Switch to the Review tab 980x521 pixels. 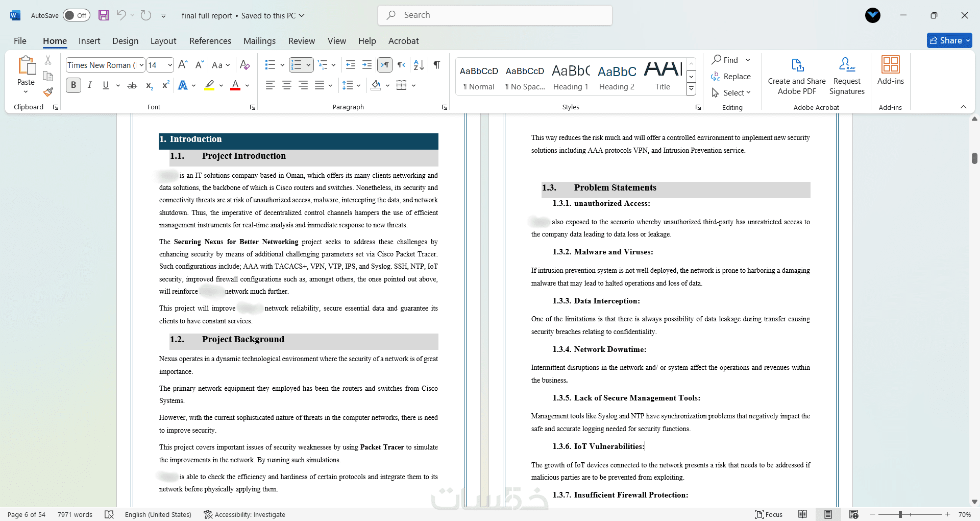[x=302, y=41]
